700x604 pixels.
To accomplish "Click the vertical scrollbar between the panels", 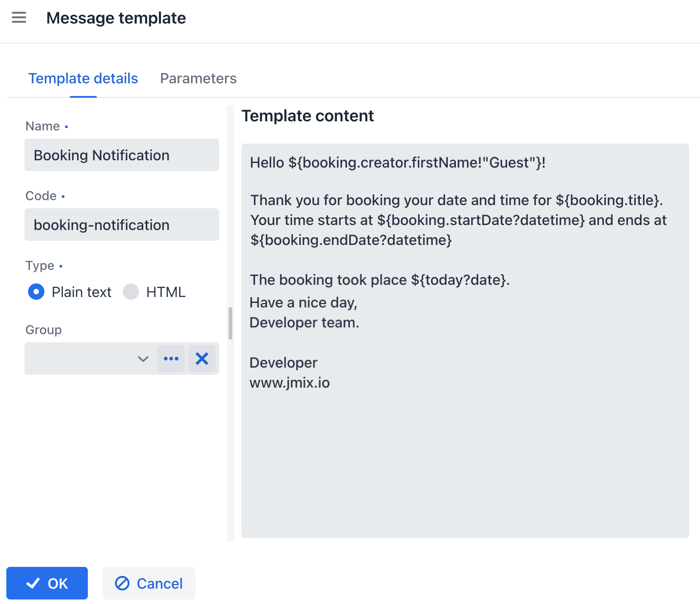I will click(231, 324).
